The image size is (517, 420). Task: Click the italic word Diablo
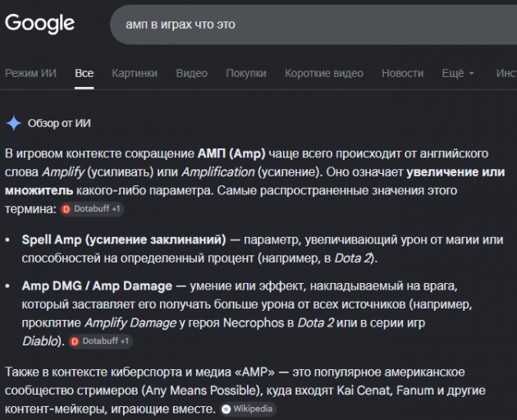click(x=40, y=341)
